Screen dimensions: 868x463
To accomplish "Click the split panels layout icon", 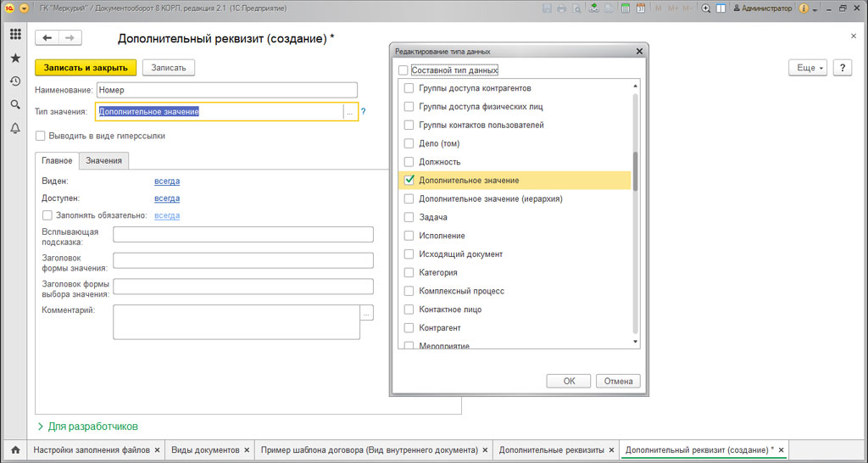I will (x=721, y=8).
